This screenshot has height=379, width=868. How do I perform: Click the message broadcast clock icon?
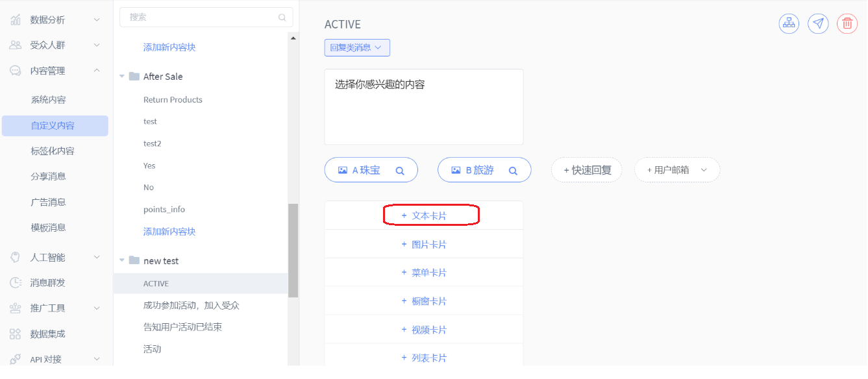pos(15,283)
